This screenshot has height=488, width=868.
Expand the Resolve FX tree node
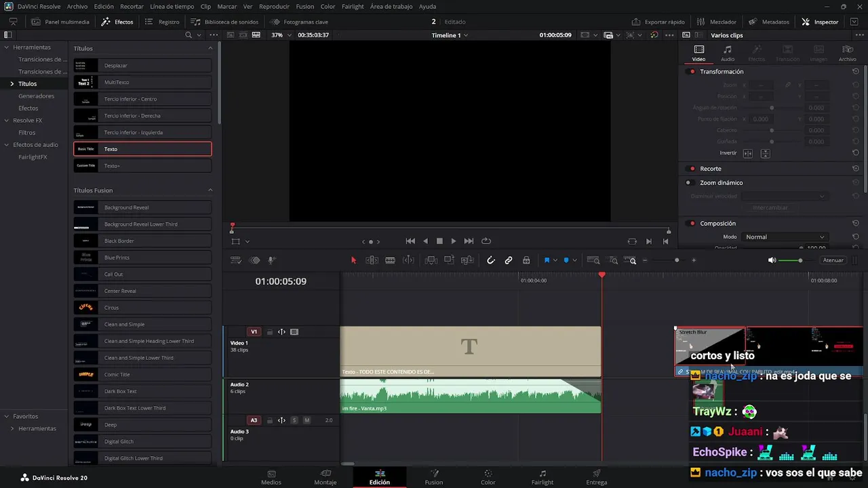pyautogui.click(x=6, y=121)
